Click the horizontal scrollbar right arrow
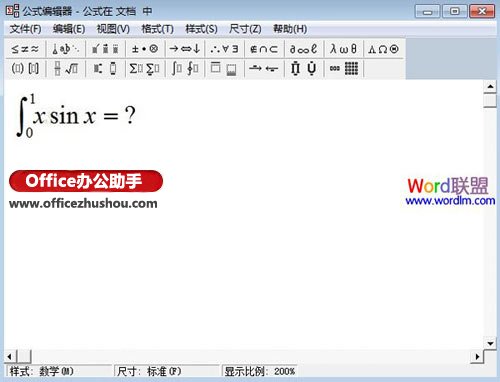Image resolution: width=500 pixels, height=382 pixels. pos(477,357)
